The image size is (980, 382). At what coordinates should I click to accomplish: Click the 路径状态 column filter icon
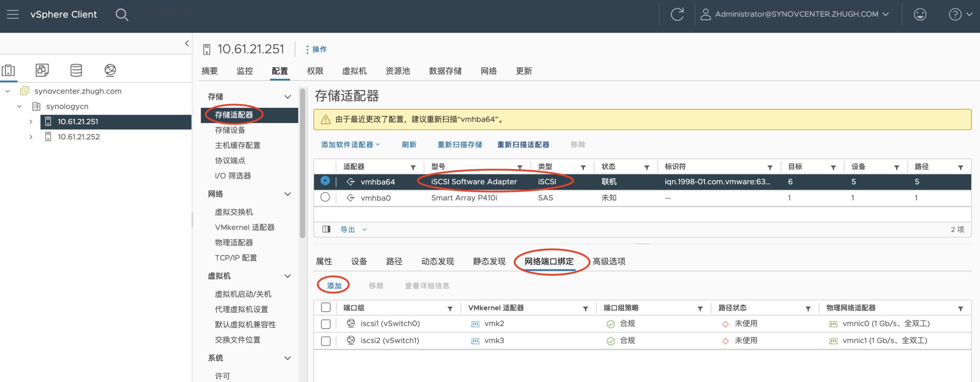808,309
